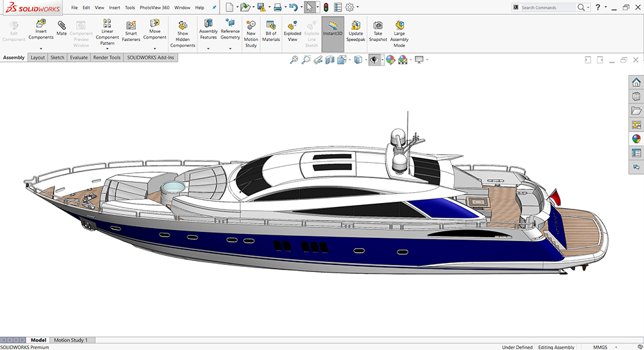Click Apply Scene icon
644x350 pixels.
click(402, 60)
